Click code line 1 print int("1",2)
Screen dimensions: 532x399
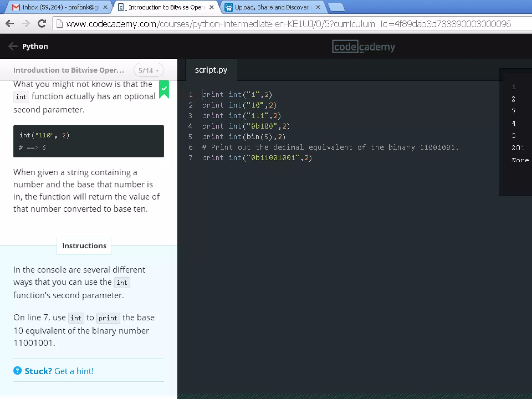tap(237, 95)
